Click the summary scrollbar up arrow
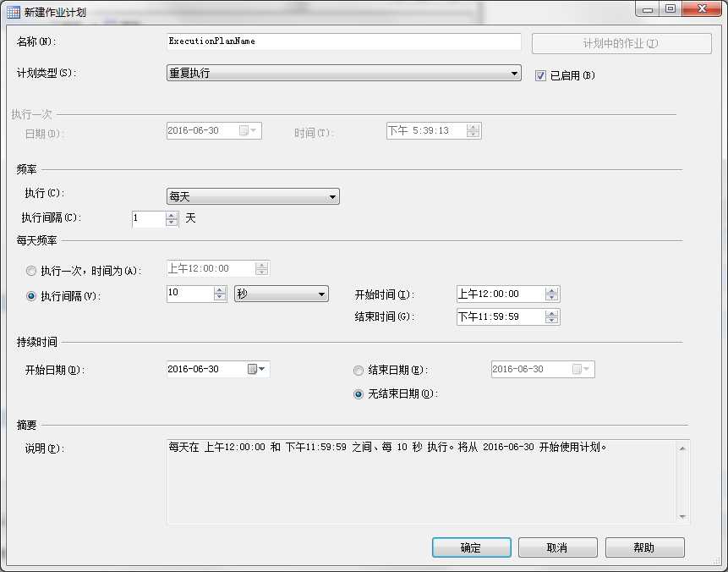 tap(682, 448)
